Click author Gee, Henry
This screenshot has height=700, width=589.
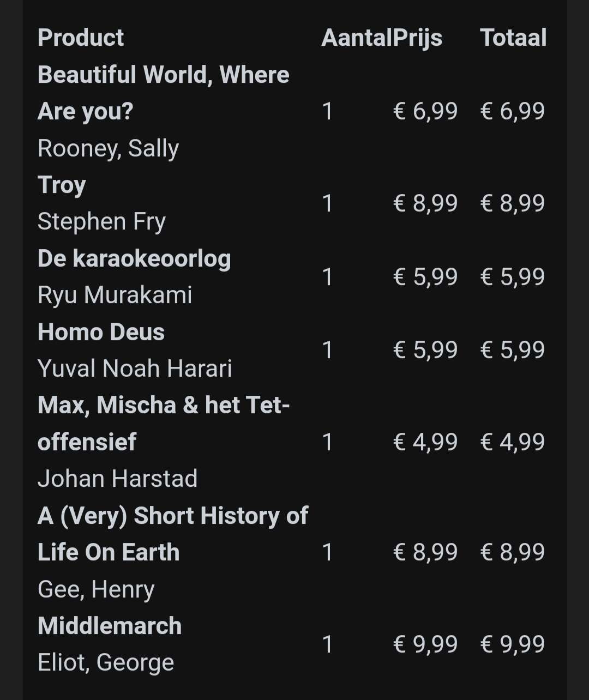(x=96, y=589)
